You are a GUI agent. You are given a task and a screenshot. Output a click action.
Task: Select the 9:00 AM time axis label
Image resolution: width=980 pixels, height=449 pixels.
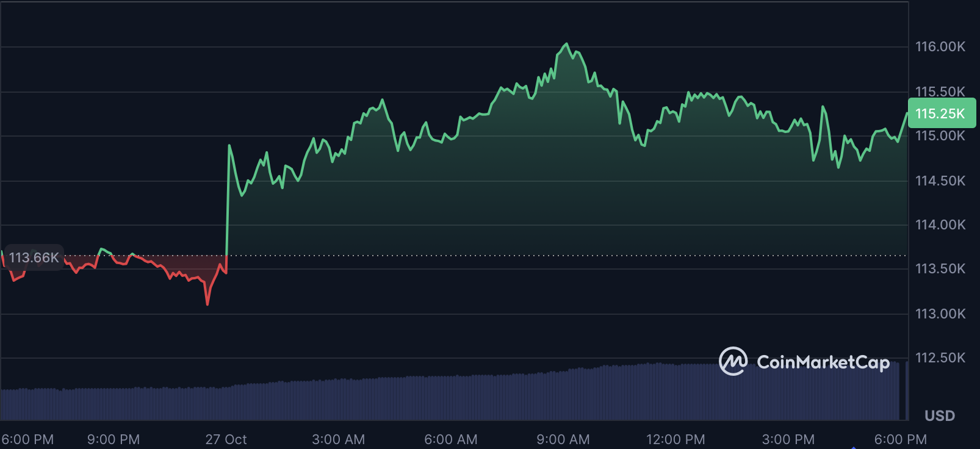(563, 439)
